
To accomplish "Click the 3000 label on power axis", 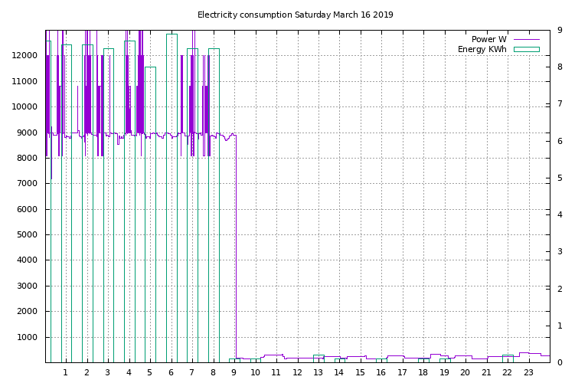I will tap(28, 286).
